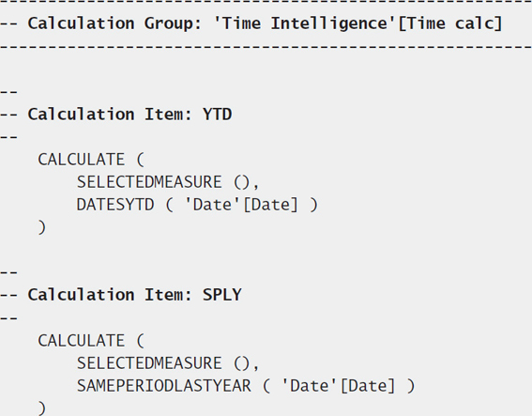This screenshot has height=416, width=532.
Task: Click the SAMEPERIODLASTYEAR function name
Action: point(164,386)
